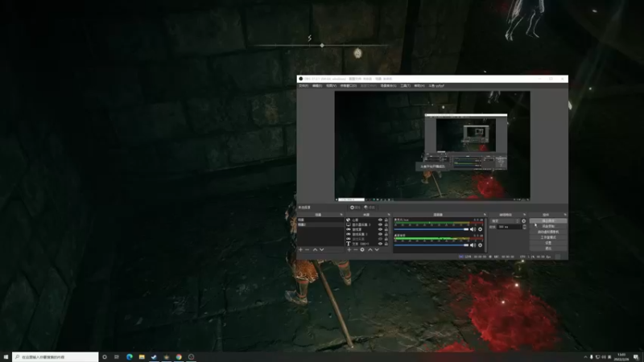The image size is (644, 362).
Task: Open the scene transition properties gear icon
Action: pyautogui.click(x=524, y=220)
